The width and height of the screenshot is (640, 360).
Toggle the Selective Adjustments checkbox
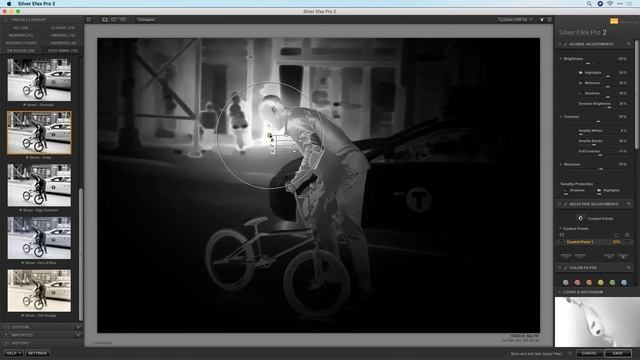click(565, 204)
